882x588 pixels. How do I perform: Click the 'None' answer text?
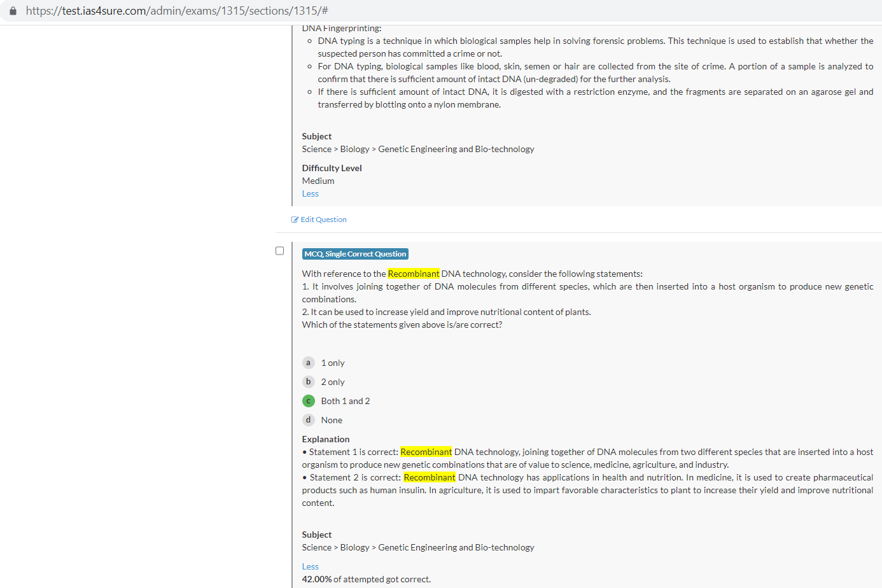[332, 420]
